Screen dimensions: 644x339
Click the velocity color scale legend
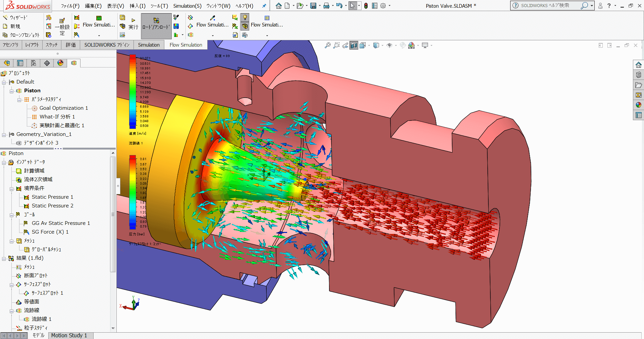pyautogui.click(x=133, y=91)
